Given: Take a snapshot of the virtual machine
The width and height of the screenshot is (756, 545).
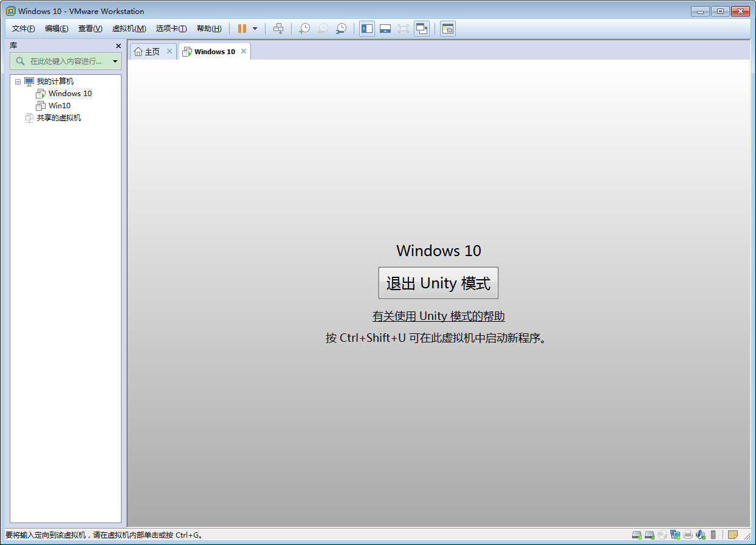Looking at the screenshot, I should tap(304, 28).
